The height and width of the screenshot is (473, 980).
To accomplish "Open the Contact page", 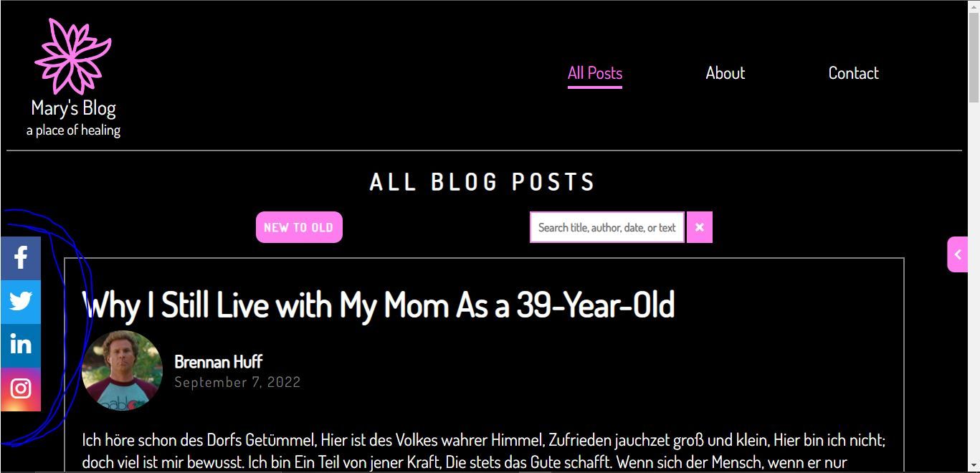I will [x=853, y=73].
